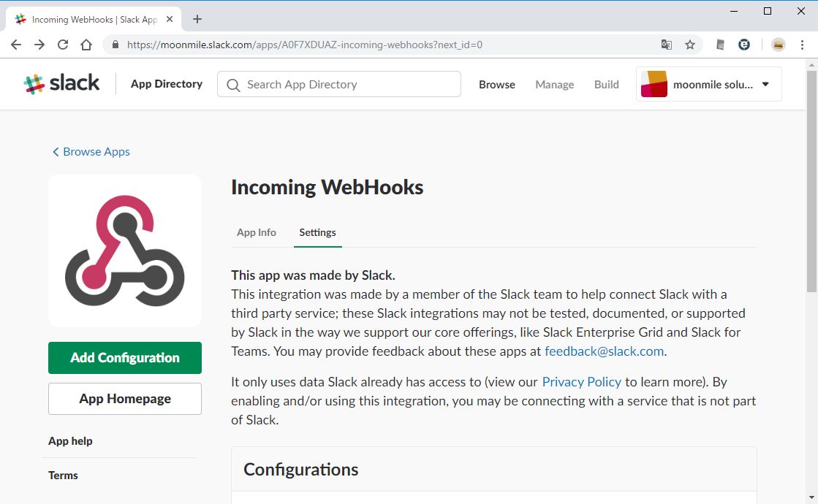This screenshot has width=818, height=504.
Task: Select the Settings tab
Action: 317,232
